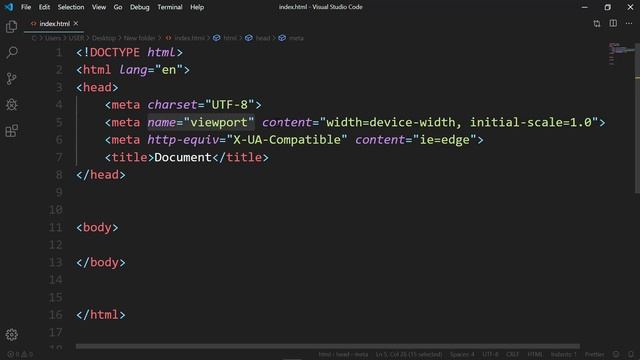Open the Extensions view
The height and width of the screenshot is (360, 640).
(11, 131)
